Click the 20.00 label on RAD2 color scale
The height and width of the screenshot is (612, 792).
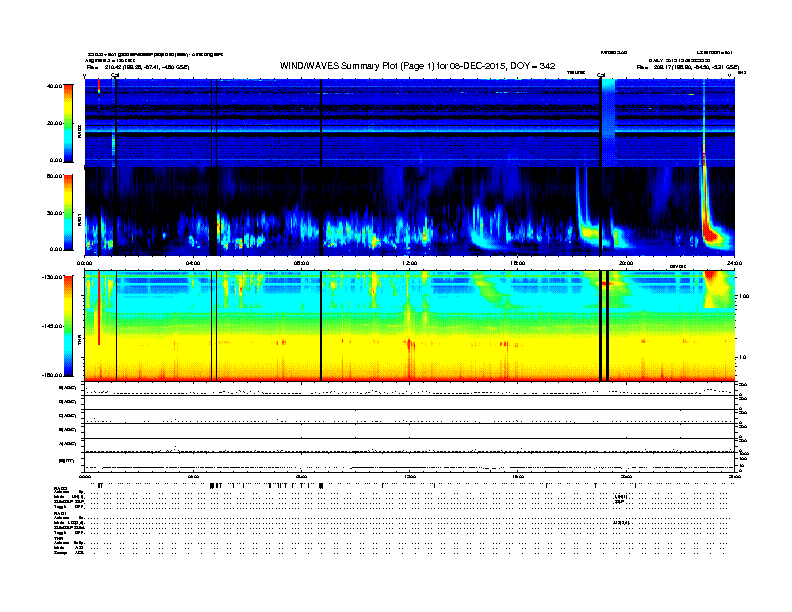(x=54, y=123)
